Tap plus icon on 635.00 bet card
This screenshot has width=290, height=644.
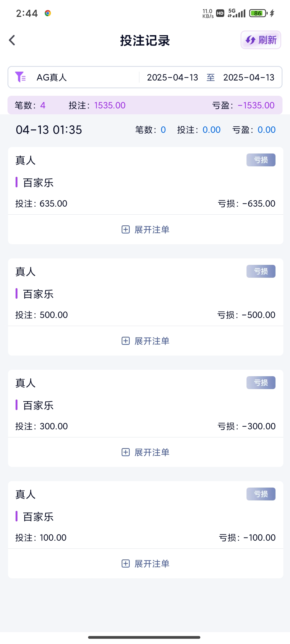tap(126, 230)
